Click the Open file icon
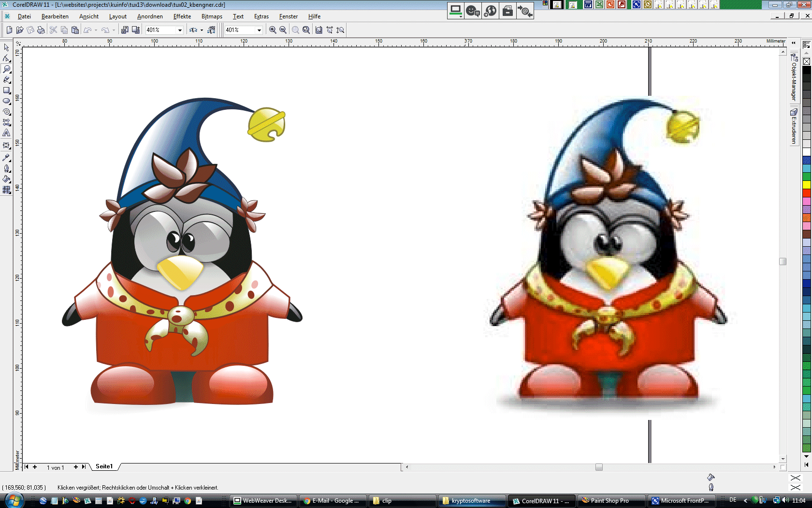812x508 pixels. tap(20, 30)
